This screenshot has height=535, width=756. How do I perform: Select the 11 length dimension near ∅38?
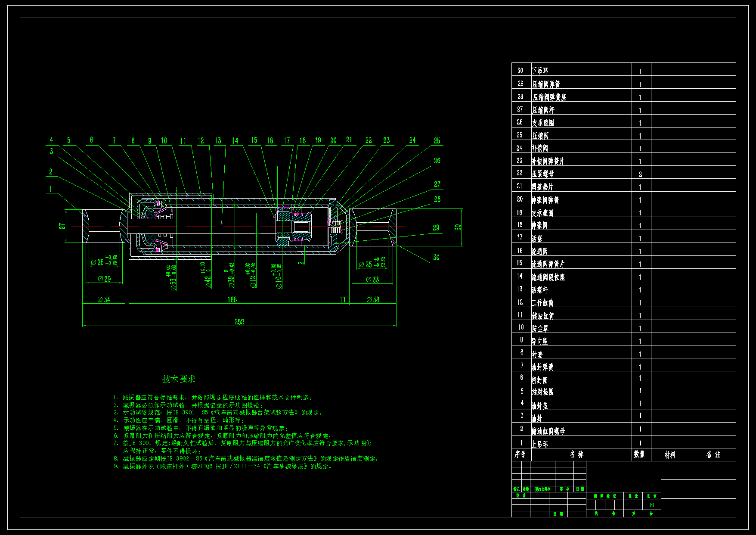point(343,299)
